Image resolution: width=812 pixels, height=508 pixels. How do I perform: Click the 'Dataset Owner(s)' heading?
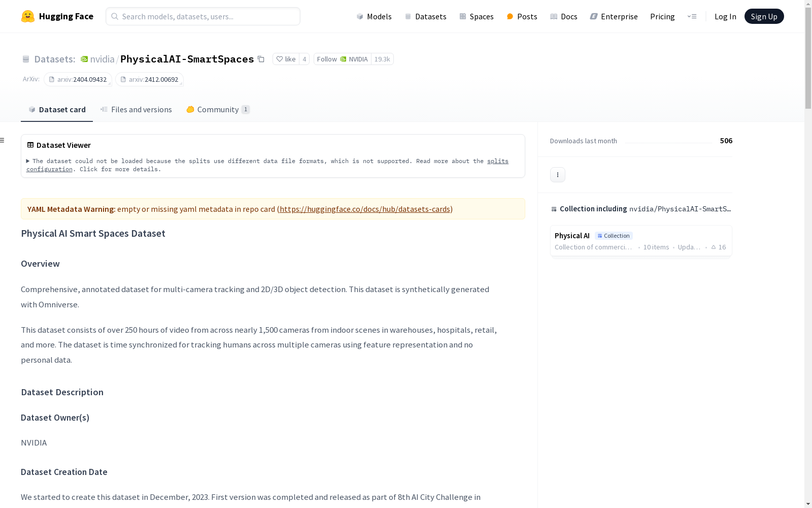pyautogui.click(x=55, y=418)
